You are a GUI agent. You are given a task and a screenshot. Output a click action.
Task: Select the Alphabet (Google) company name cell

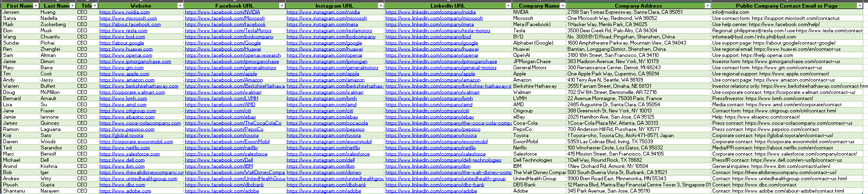click(x=539, y=43)
